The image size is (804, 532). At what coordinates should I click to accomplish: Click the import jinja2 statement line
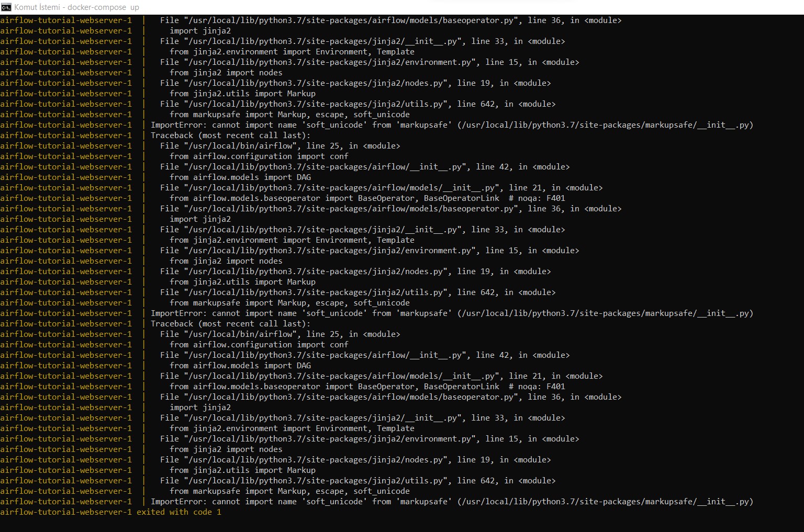tap(200, 30)
